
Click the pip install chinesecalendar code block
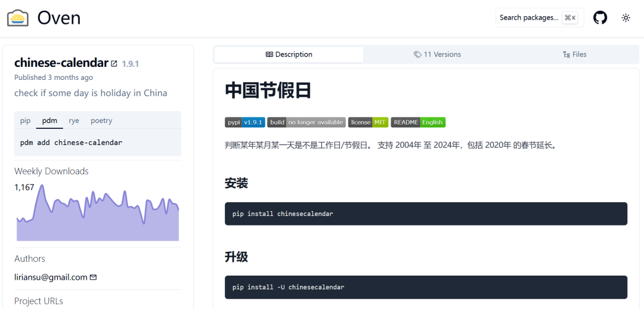(426, 214)
